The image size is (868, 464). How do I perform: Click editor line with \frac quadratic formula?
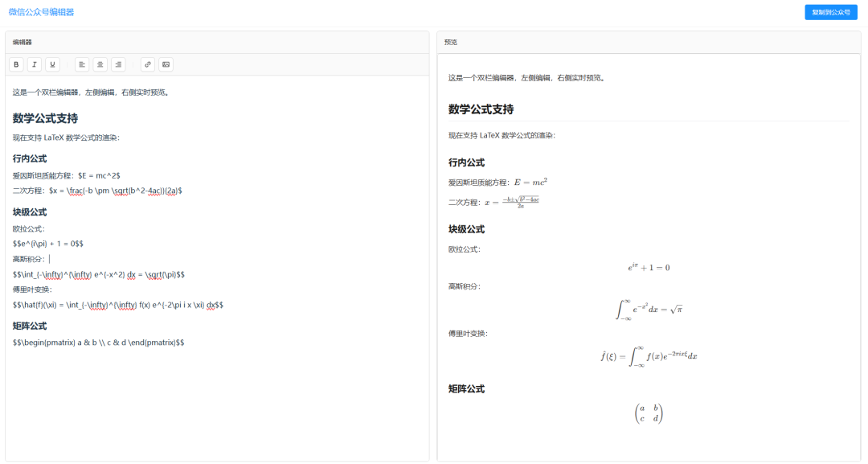click(x=97, y=191)
